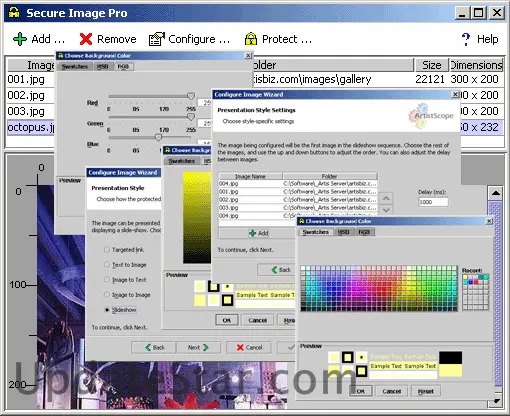Image resolution: width=510 pixels, height=416 pixels.
Task: Open HSB tab in the swatch-grid color dialog
Action: coord(343,232)
